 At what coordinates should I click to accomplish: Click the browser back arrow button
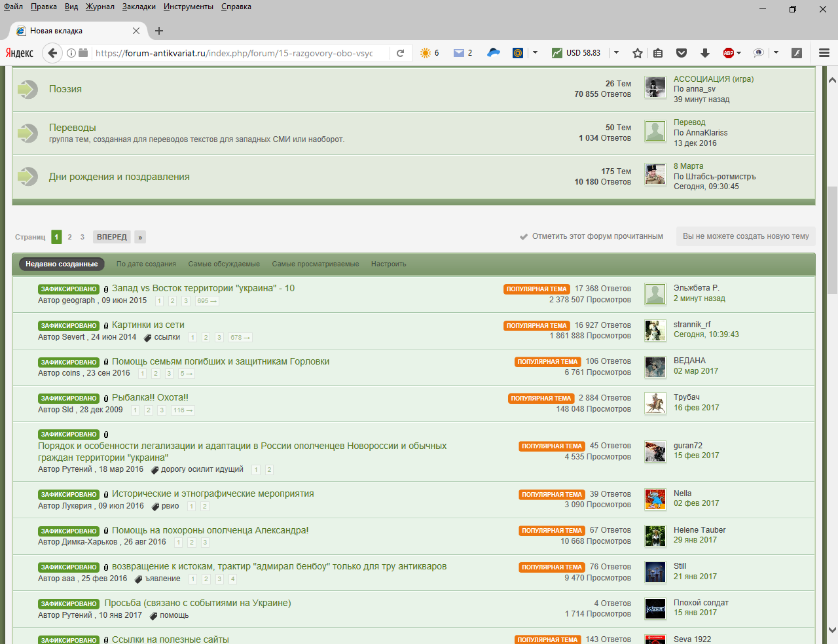pos(52,53)
